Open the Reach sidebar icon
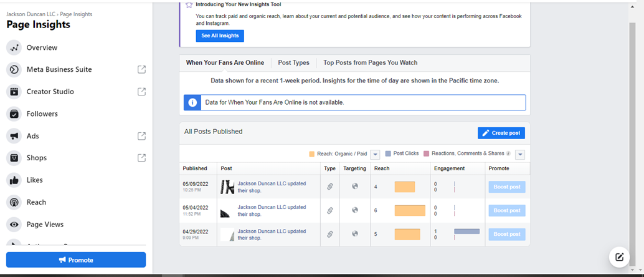644x277 pixels. pos(14,202)
